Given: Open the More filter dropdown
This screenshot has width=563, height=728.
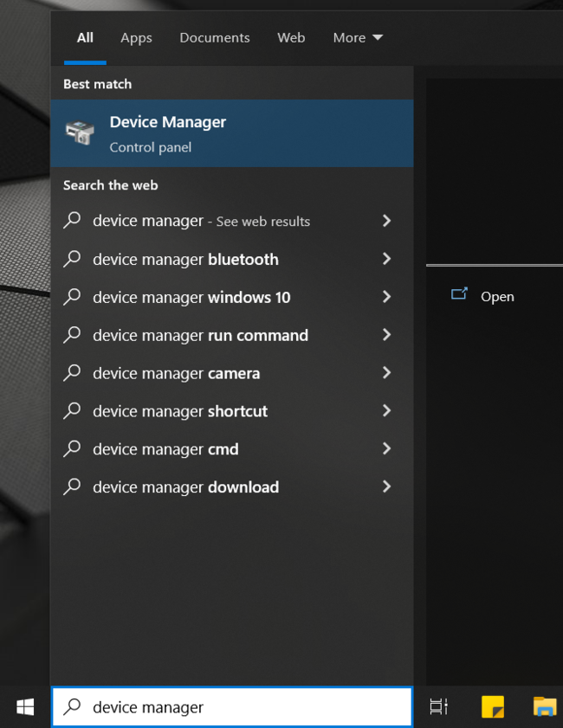Looking at the screenshot, I should click(x=357, y=37).
